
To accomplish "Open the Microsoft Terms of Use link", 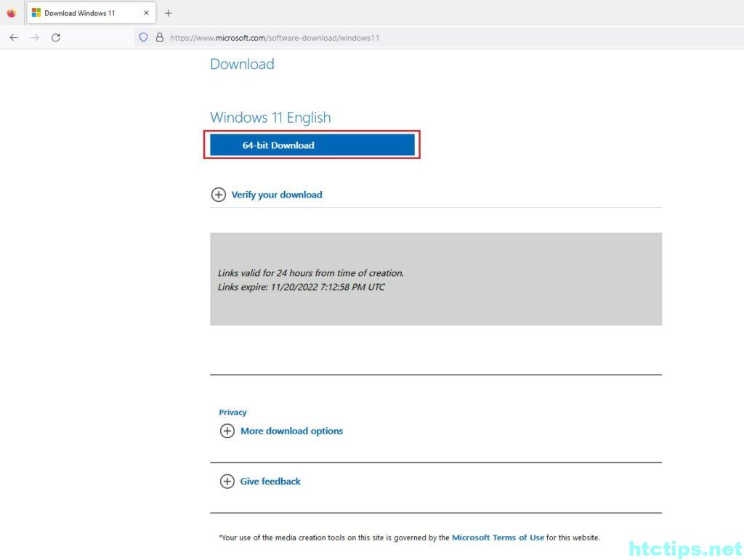I will (498, 537).
